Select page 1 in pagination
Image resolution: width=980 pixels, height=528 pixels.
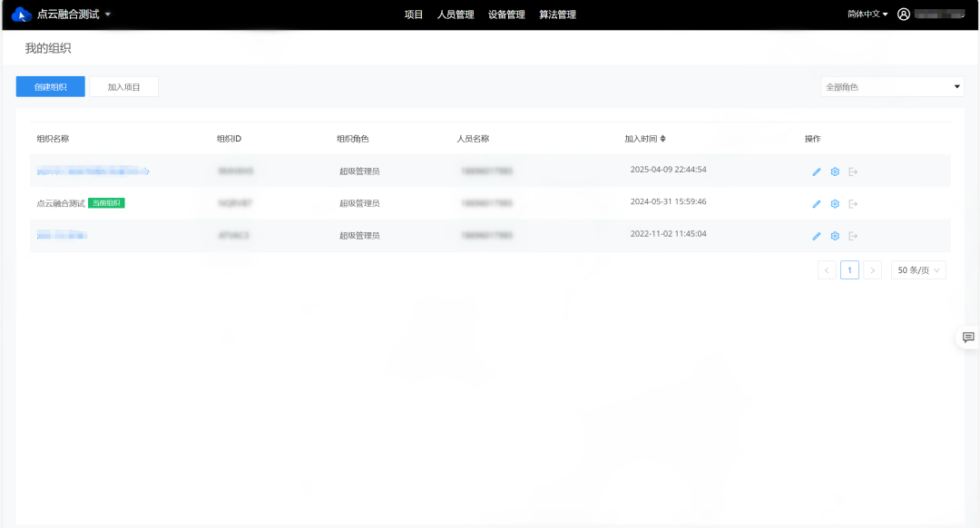coord(849,270)
